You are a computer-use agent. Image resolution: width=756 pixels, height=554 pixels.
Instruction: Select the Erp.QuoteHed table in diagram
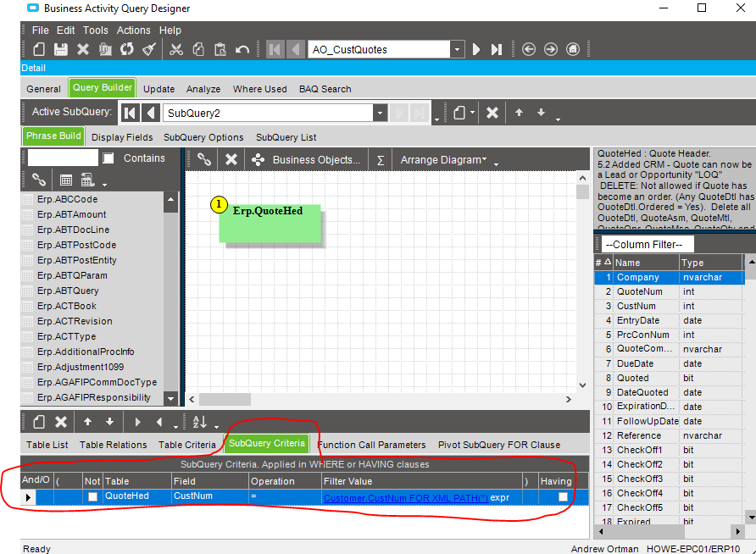click(270, 223)
